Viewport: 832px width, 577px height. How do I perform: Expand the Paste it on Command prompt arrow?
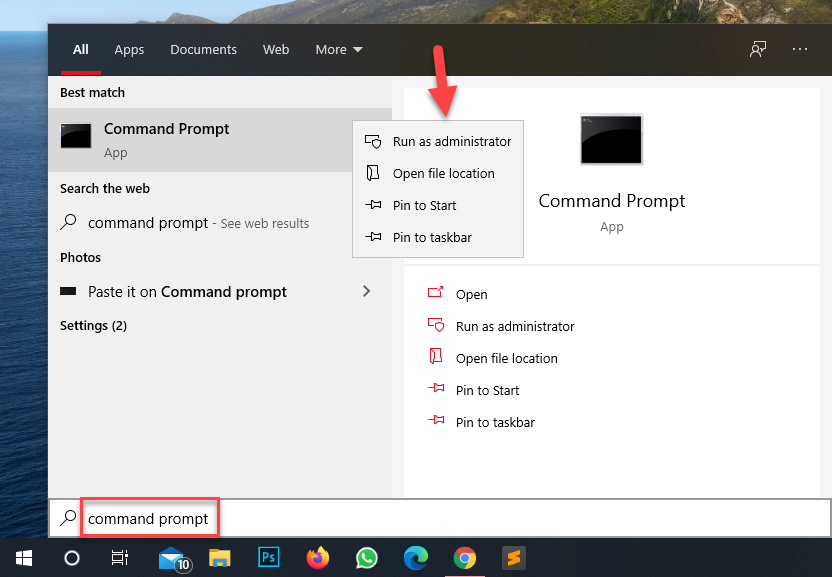[x=366, y=291]
